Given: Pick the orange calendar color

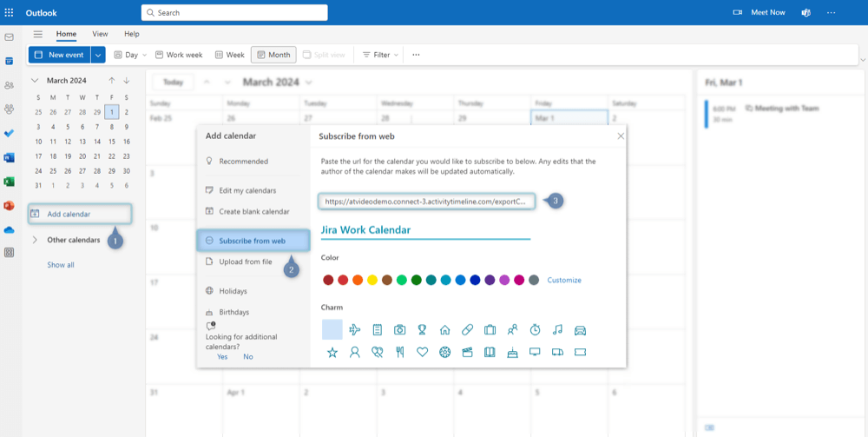Looking at the screenshot, I should (358, 281).
